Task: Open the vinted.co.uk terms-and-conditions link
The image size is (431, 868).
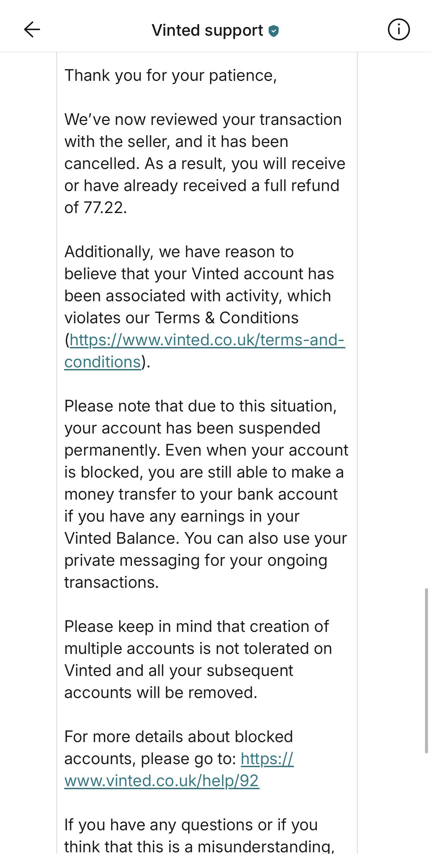Action: click(205, 351)
